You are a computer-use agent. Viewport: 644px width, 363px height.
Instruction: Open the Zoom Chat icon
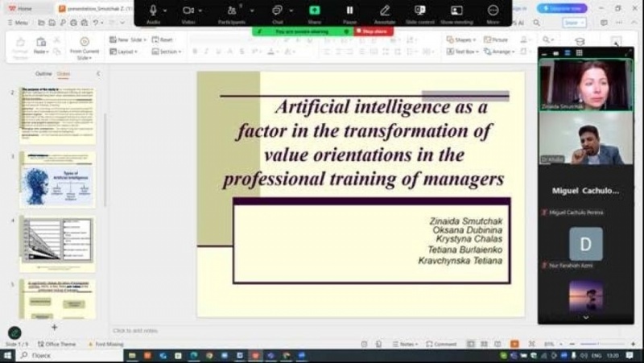coord(277,10)
